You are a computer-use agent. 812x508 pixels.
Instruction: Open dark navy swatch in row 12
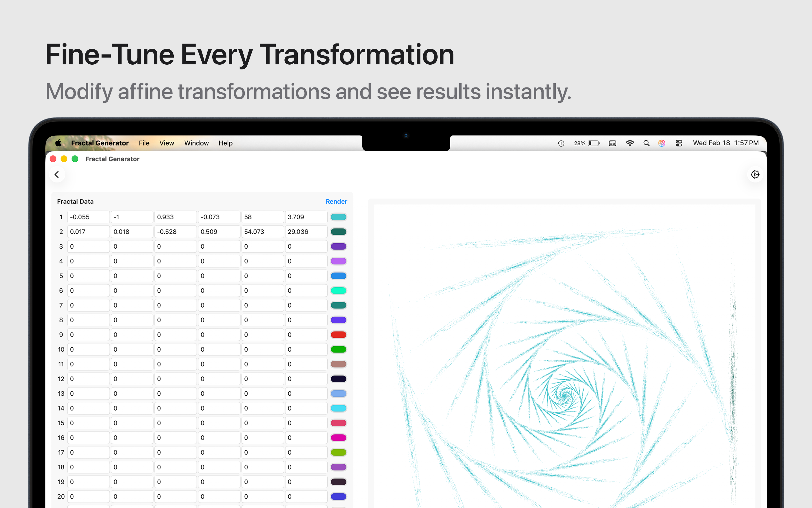pyautogui.click(x=338, y=379)
